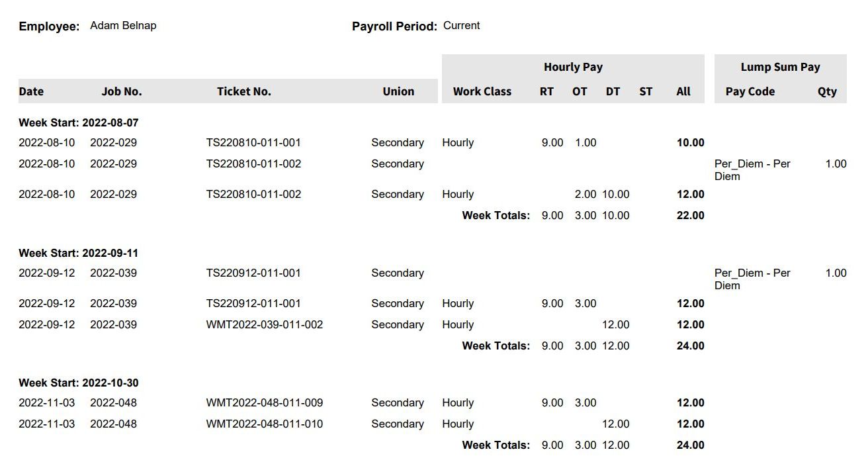Image resolution: width=868 pixels, height=464 pixels.
Task: Select ticket WMT2022-048-011-009
Action: coord(265,402)
